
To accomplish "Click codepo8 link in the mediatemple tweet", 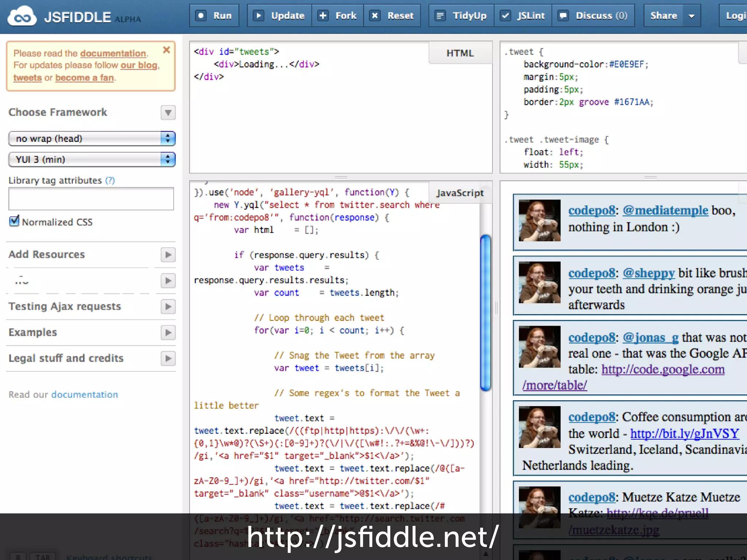I will pyautogui.click(x=592, y=210).
